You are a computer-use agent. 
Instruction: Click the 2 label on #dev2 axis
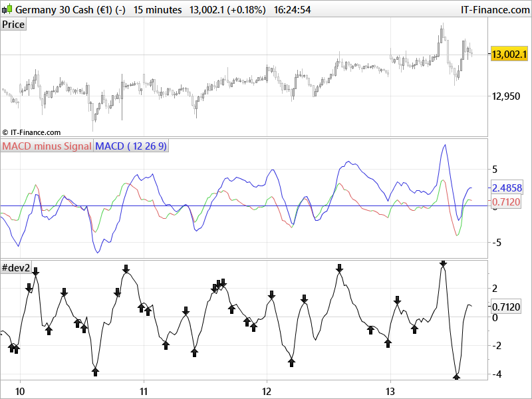(x=495, y=288)
